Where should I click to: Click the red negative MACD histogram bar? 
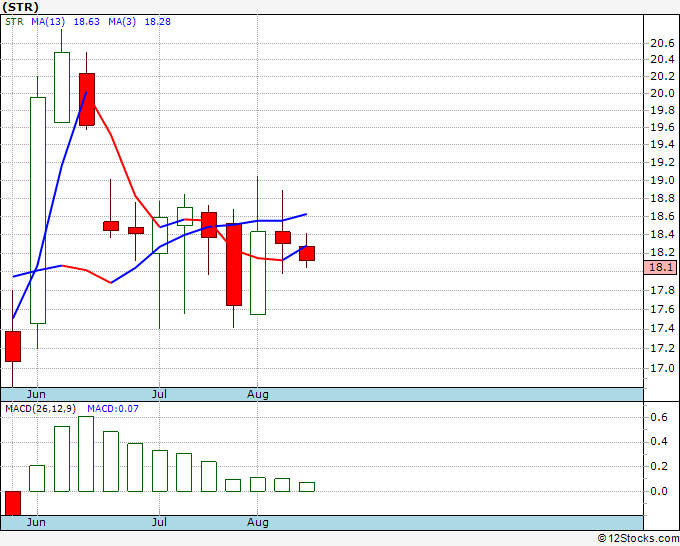tap(13, 503)
